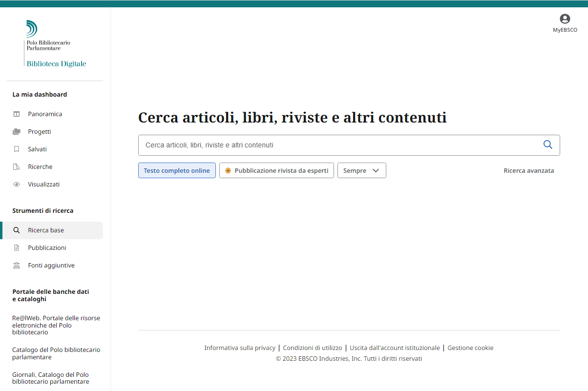The width and height of the screenshot is (588, 391).
Task: Click the Panoramica dashboard icon
Action: 17,114
